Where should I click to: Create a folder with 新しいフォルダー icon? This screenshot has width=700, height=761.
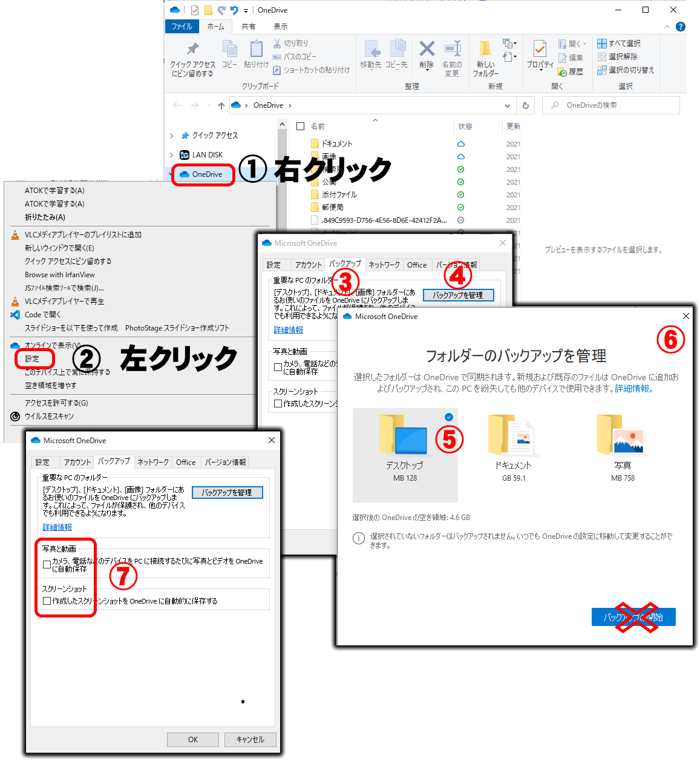pos(485,49)
